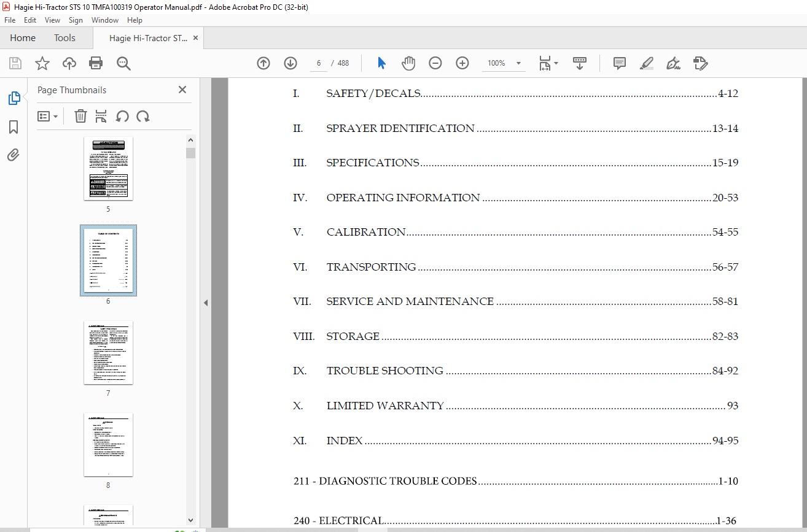Viewport: 807px width, 532px height.
Task: Select page 6 thumbnail
Action: point(108,261)
